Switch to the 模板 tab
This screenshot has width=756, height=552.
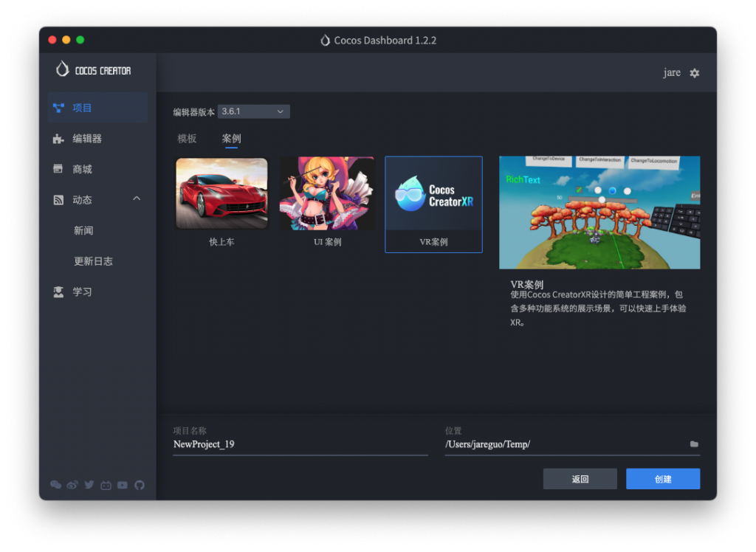coord(187,138)
